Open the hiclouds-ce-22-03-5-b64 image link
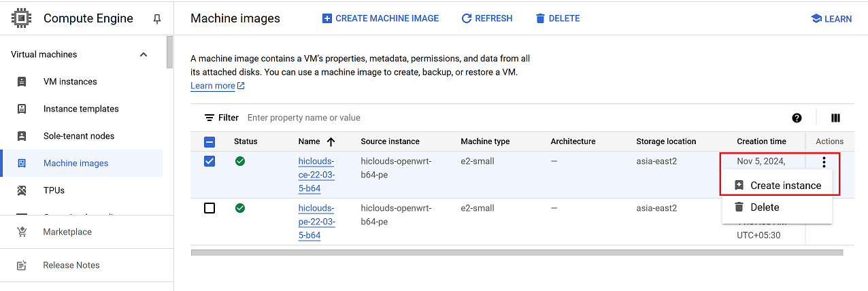The width and height of the screenshot is (868, 291). point(317,175)
